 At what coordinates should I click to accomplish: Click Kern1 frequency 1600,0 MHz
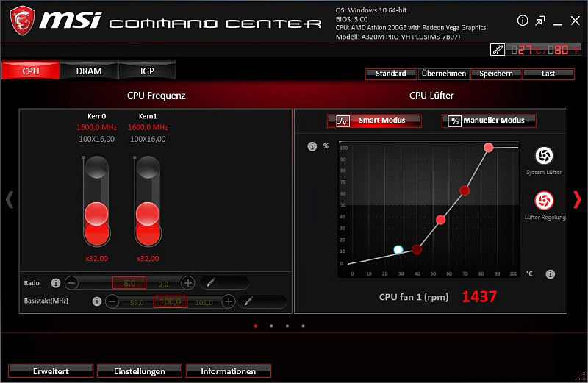(148, 127)
